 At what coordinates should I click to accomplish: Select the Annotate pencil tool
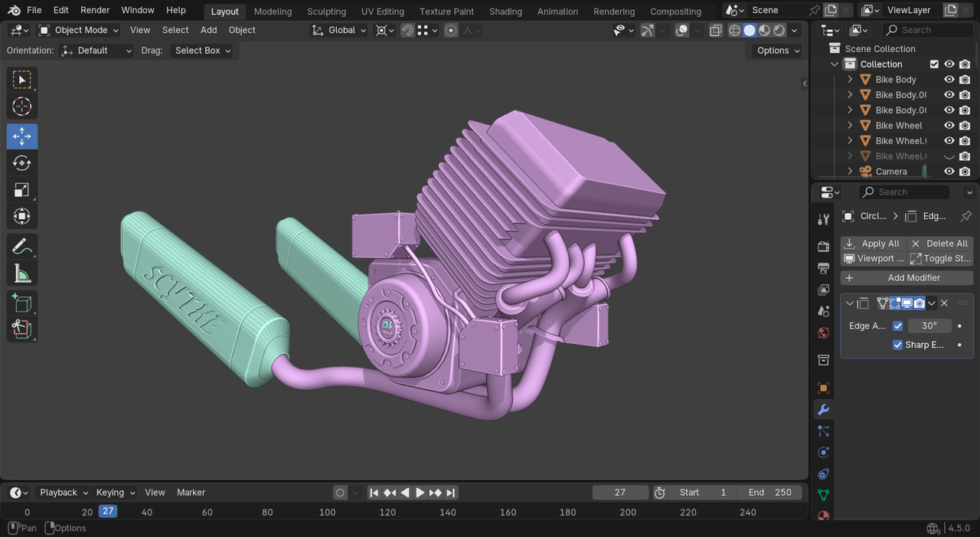tap(21, 247)
